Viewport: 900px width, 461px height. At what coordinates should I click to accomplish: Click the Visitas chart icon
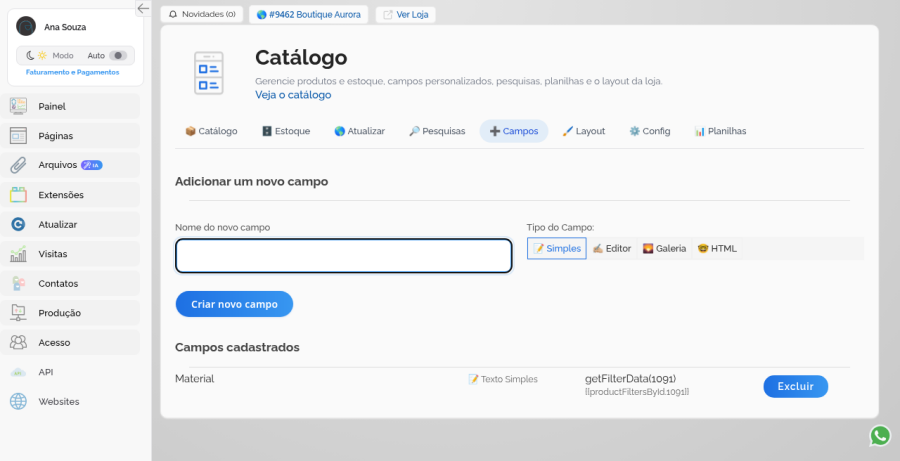[x=18, y=254]
